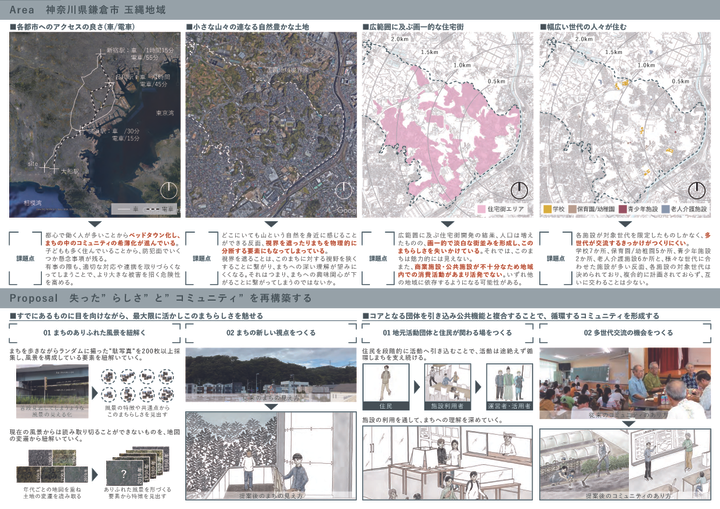Screen dimensions: 720x509
Task: Select the pink 住宅街エリア legend swatch
Action: coord(481,209)
